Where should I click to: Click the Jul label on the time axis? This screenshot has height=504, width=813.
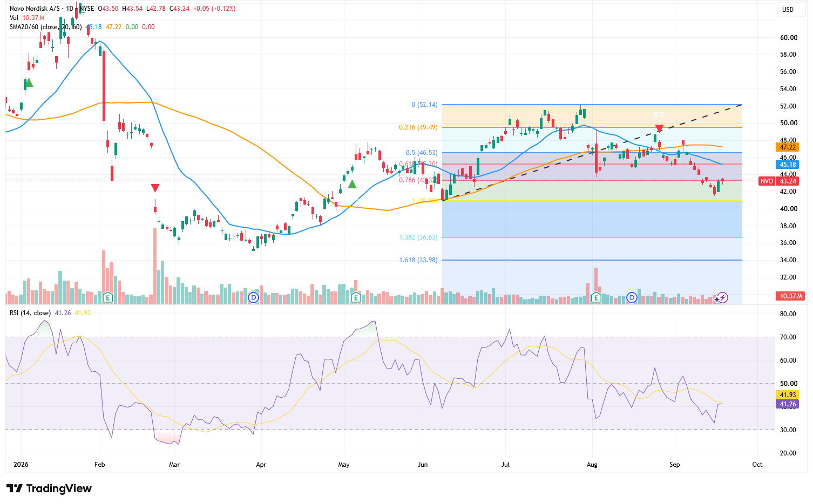(506, 465)
